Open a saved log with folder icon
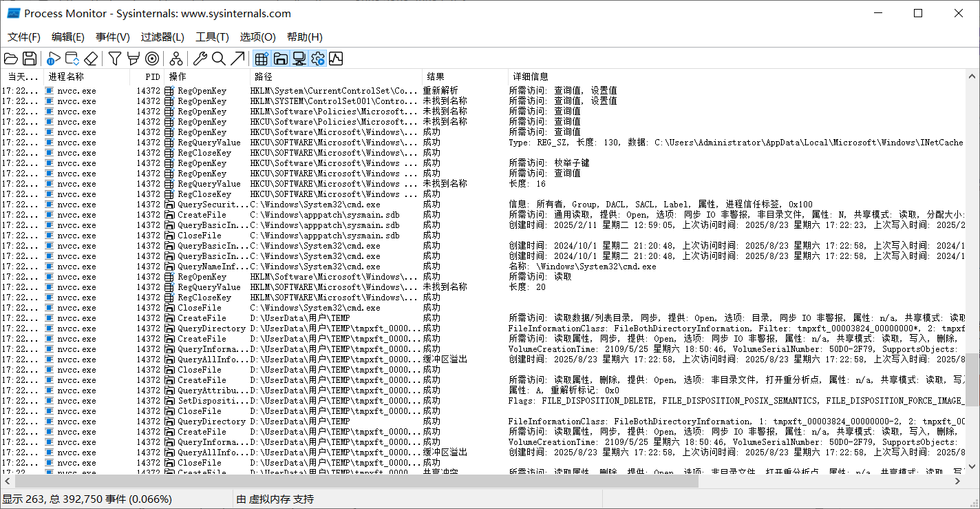 pyautogui.click(x=11, y=59)
